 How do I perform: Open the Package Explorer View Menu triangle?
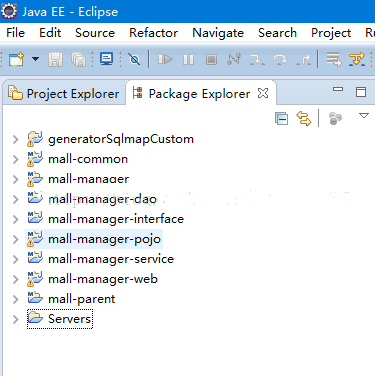364,116
